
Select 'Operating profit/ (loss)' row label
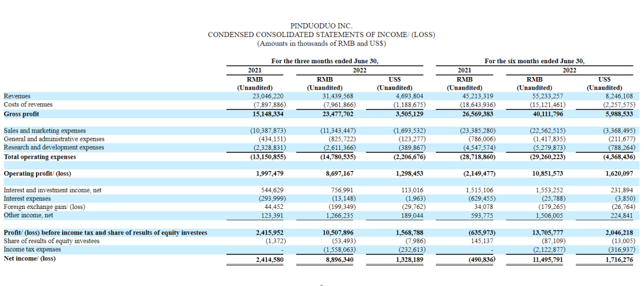click(x=38, y=174)
